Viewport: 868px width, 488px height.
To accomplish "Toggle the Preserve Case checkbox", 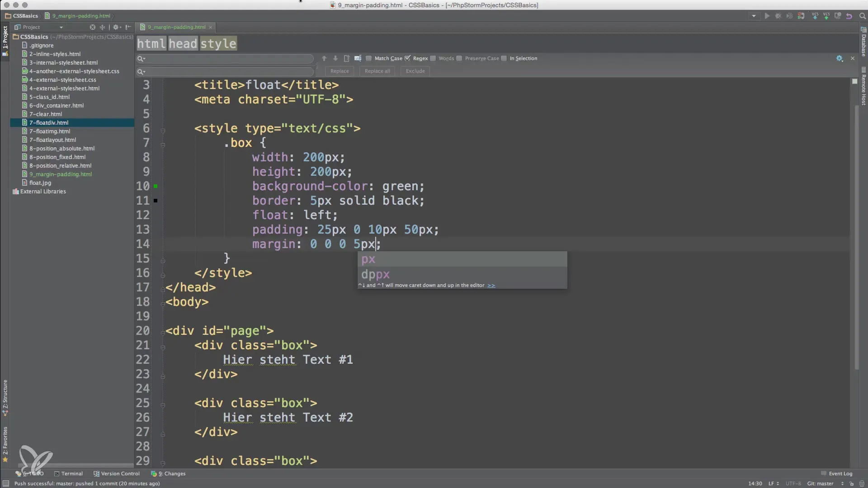I will tap(459, 58).
